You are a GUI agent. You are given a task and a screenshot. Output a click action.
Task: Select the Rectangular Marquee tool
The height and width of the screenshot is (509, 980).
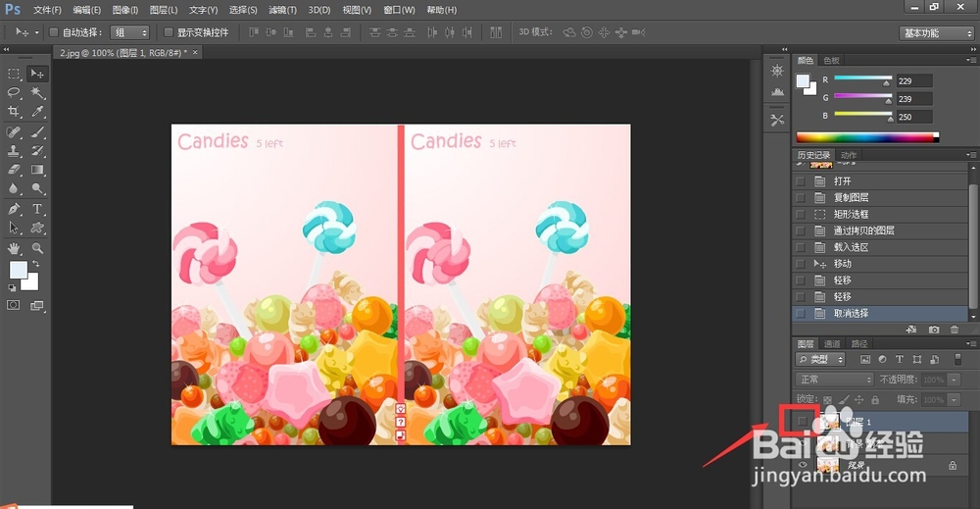click(14, 74)
